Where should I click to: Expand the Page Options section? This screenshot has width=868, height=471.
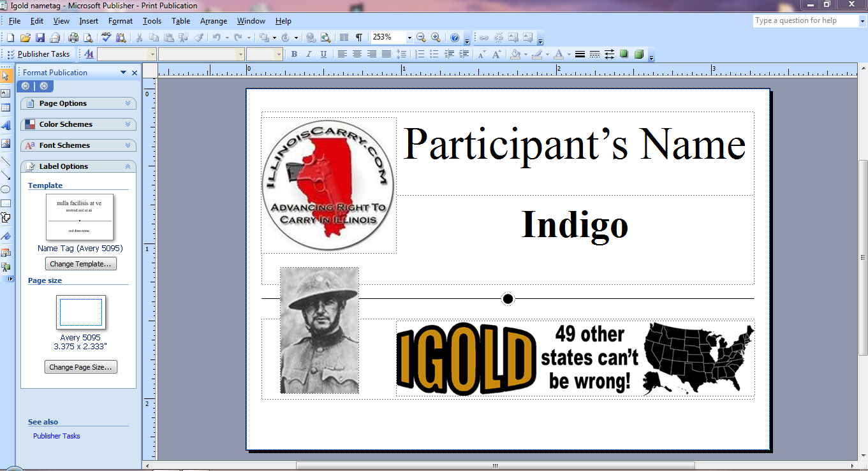pos(78,103)
